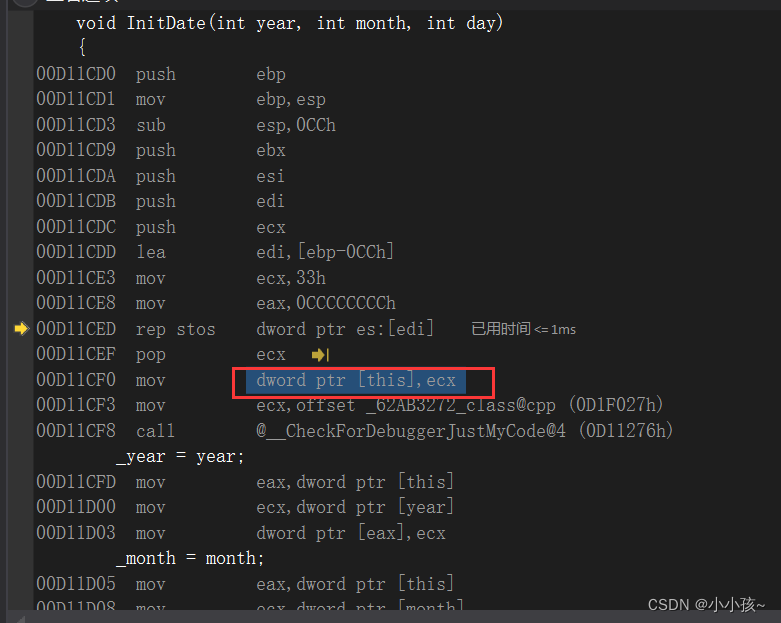Click the address 00D11CEF of pop ecx

click(76, 354)
